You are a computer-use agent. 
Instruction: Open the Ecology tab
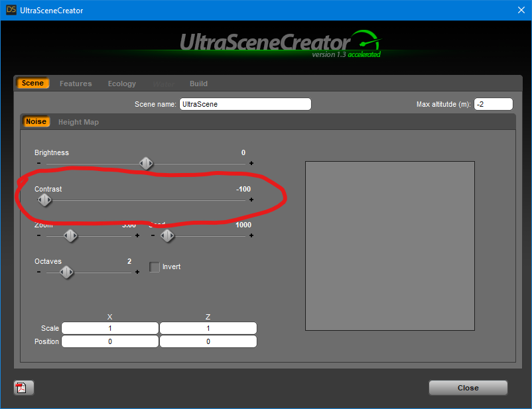[122, 84]
